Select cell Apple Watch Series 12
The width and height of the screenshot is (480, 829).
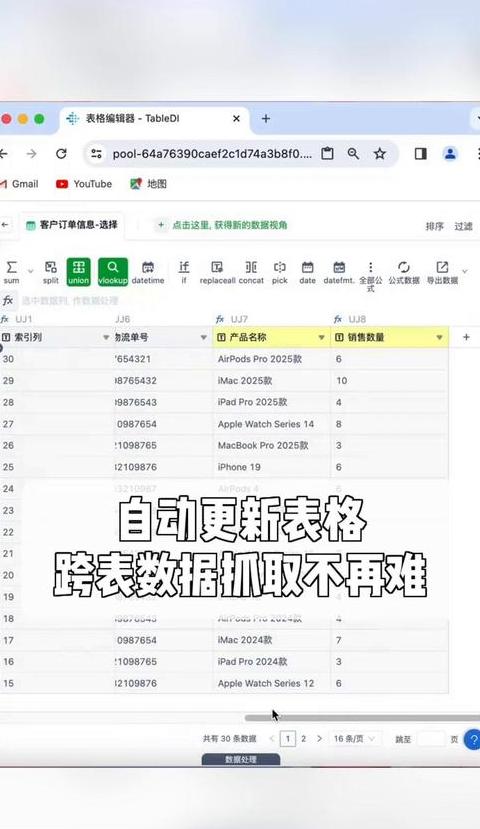point(272,683)
